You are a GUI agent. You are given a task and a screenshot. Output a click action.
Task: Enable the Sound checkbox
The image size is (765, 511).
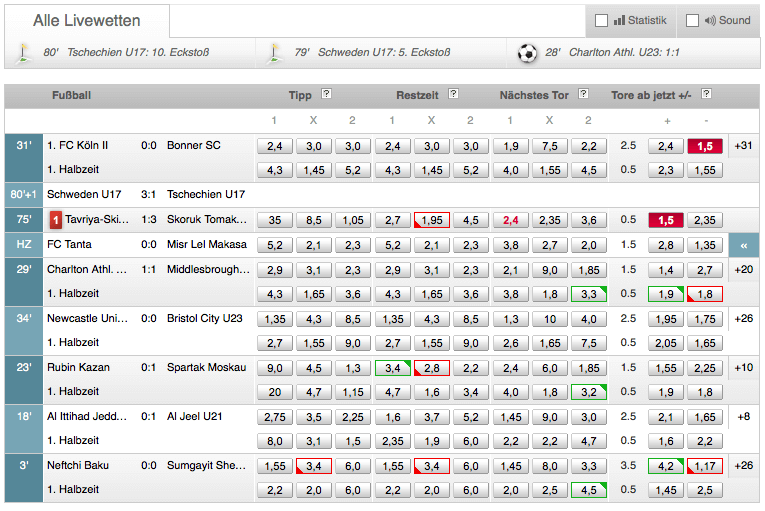pos(692,20)
